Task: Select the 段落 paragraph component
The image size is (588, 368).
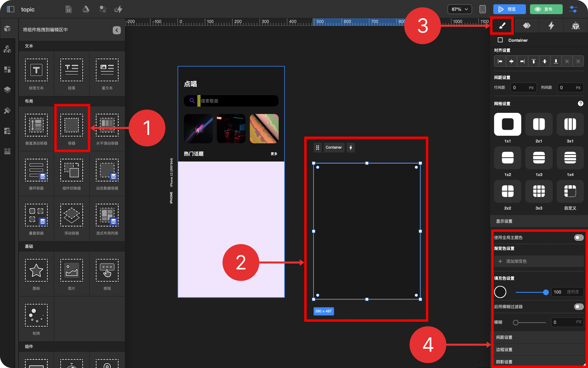Action: (71, 74)
